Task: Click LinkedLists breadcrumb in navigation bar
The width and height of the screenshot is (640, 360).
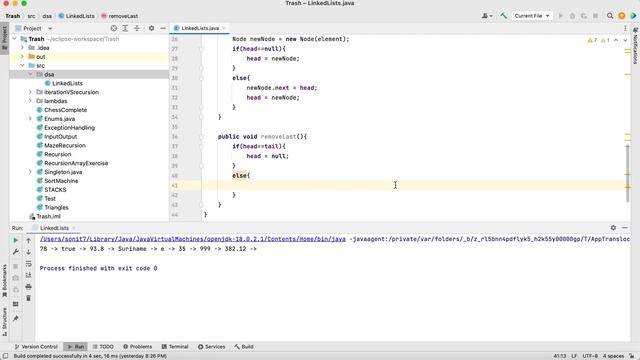Action: (x=76, y=16)
